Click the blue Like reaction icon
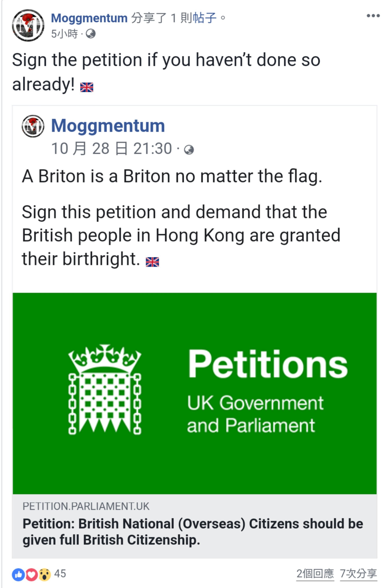The height and width of the screenshot is (588, 386). pyautogui.click(x=18, y=574)
